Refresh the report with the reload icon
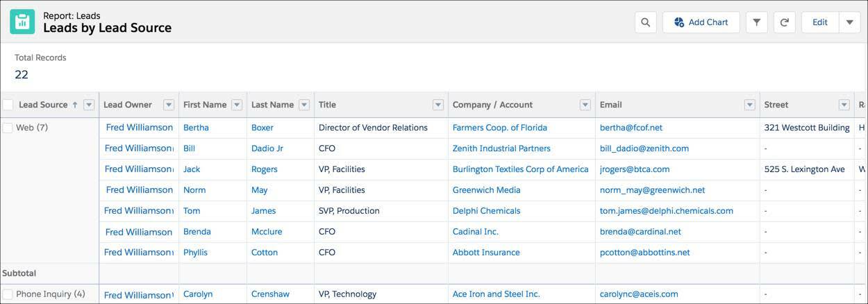The height and width of the screenshot is (304, 868). click(x=784, y=22)
